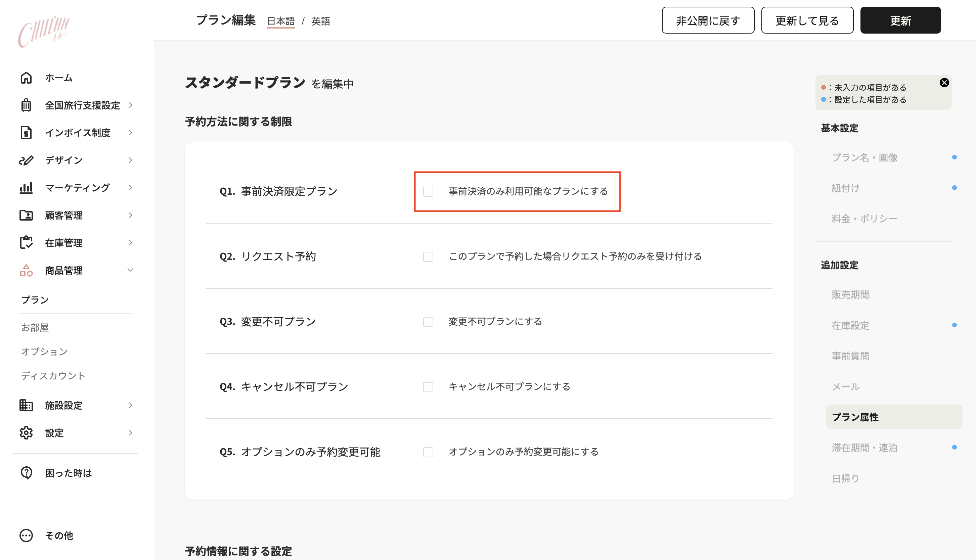This screenshot has width=976, height=560.
Task: Switch to the 英語 tab
Action: tap(321, 21)
